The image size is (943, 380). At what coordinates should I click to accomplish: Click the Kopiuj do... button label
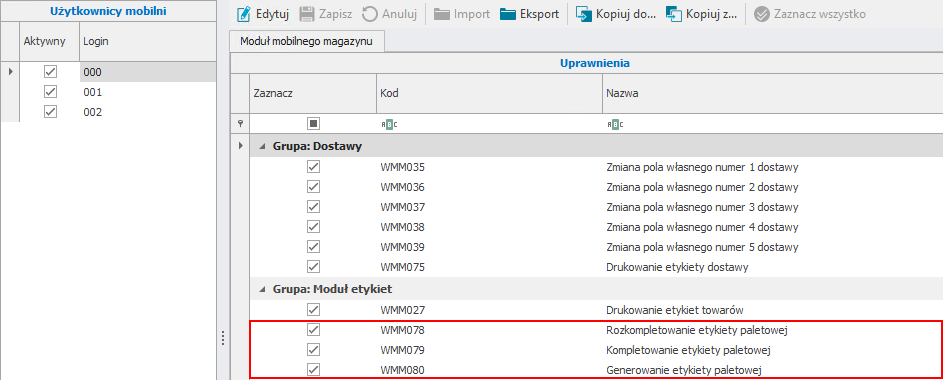(x=626, y=14)
